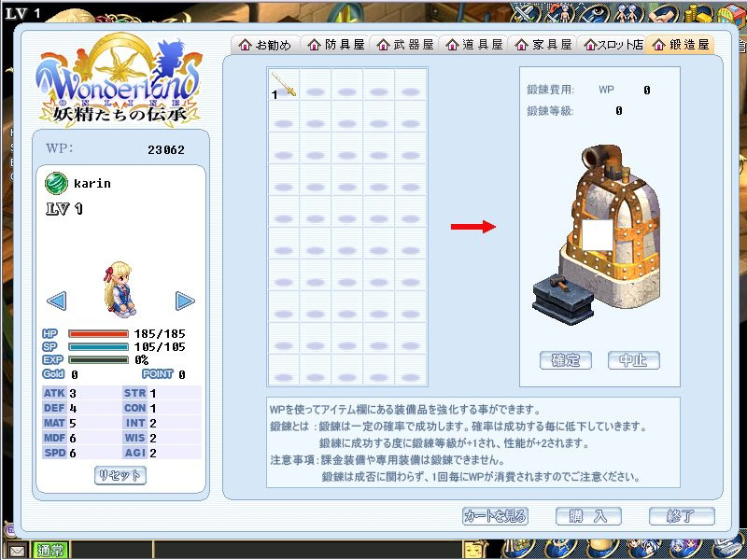Select the sword item in the inventory grid
747x560 pixels.
(x=284, y=84)
